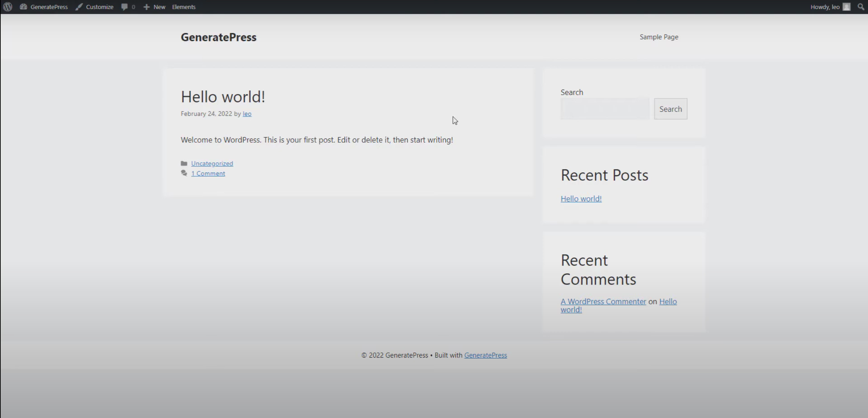Open A WordPress Commenter link
This screenshot has width=868, height=418.
click(x=603, y=302)
